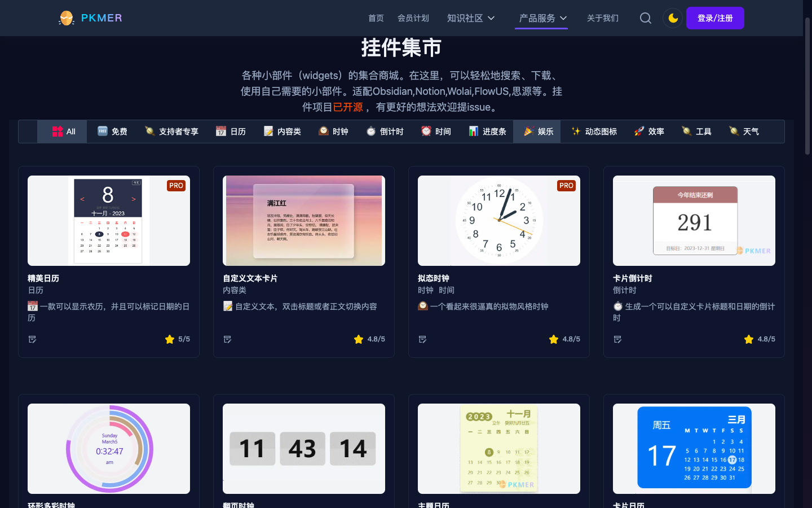Click the PRO badge on 拟态时钟
This screenshot has height=508, width=812.
click(x=567, y=186)
